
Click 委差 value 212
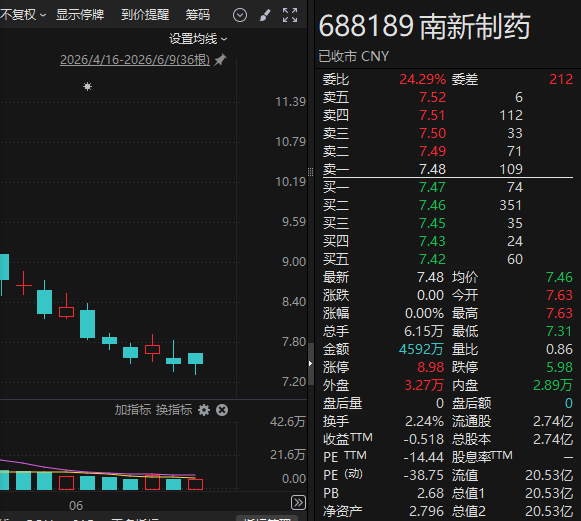(561, 79)
